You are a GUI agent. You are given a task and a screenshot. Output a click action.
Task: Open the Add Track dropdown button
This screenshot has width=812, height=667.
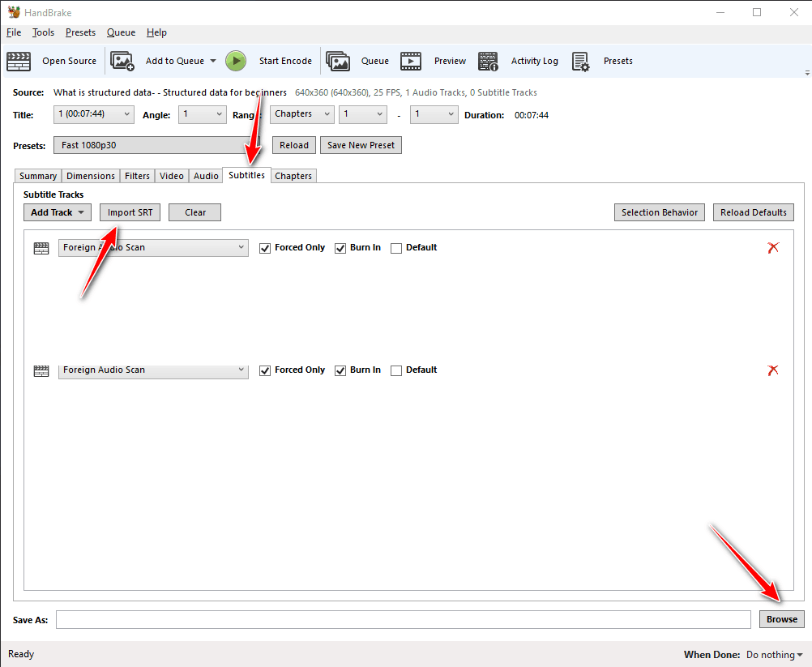tap(57, 212)
